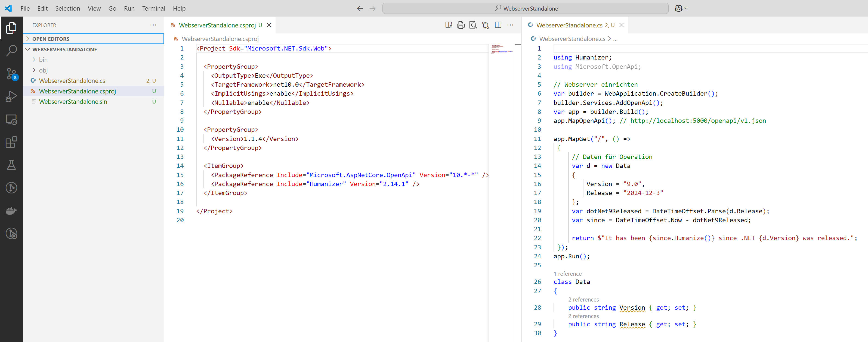This screenshot has height=342, width=868.
Task: Open Copilot dropdown arrow in title bar
Action: pyautogui.click(x=686, y=8)
